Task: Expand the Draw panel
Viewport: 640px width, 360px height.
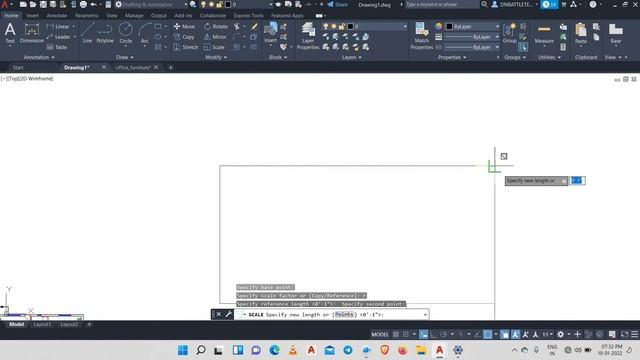Action: tap(124, 57)
